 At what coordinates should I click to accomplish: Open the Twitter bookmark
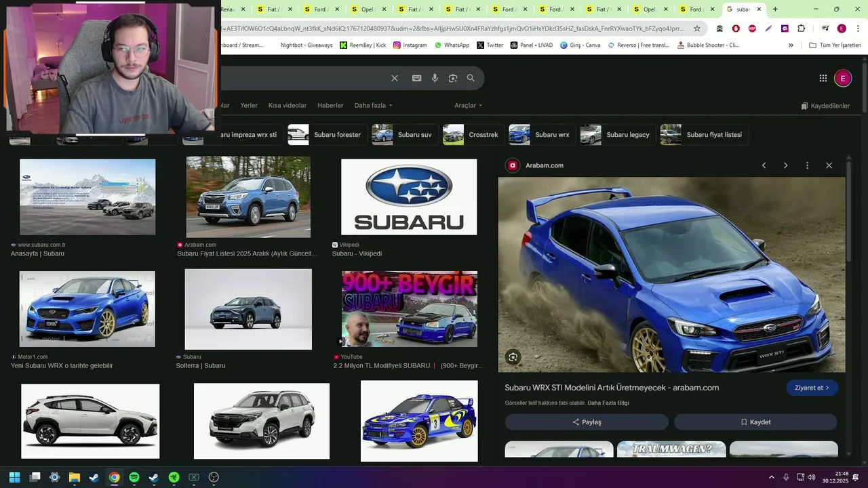(490, 45)
